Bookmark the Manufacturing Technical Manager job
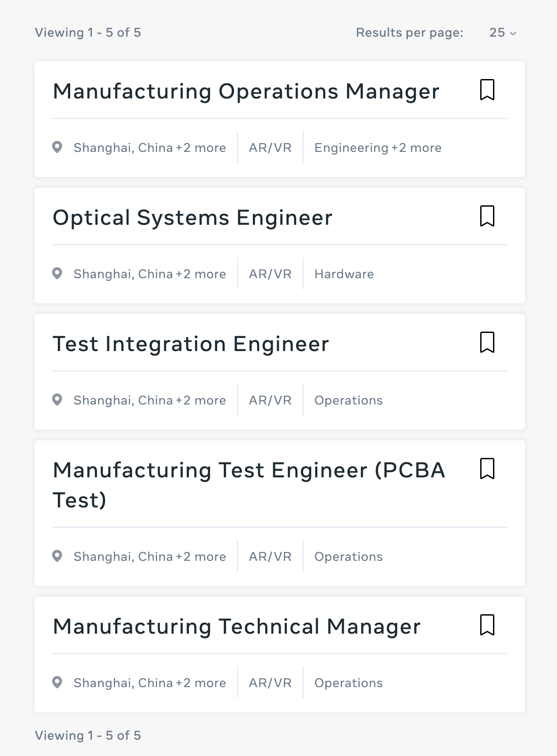Screen dimensions: 557x756 487,625
